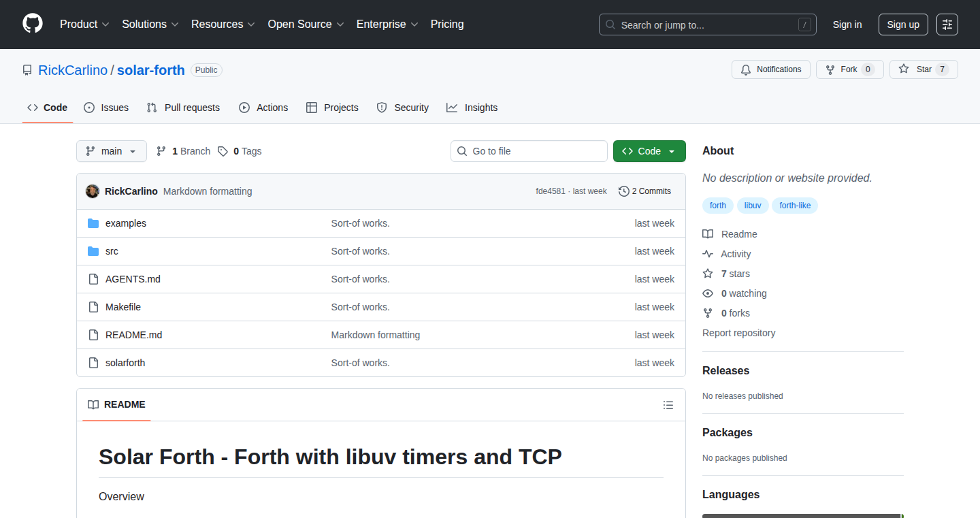The image size is (980, 518).
Task: Open the command palette icon in header
Action: click(x=947, y=25)
